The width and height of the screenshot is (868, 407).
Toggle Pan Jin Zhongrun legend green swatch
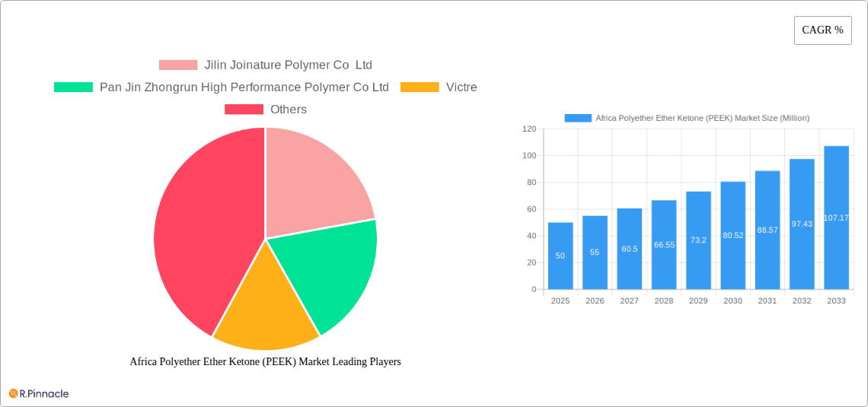[73, 87]
